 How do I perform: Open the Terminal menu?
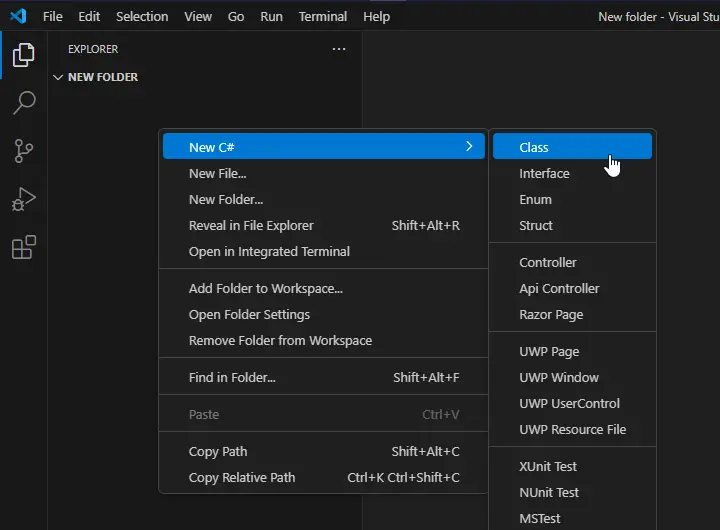(x=323, y=16)
